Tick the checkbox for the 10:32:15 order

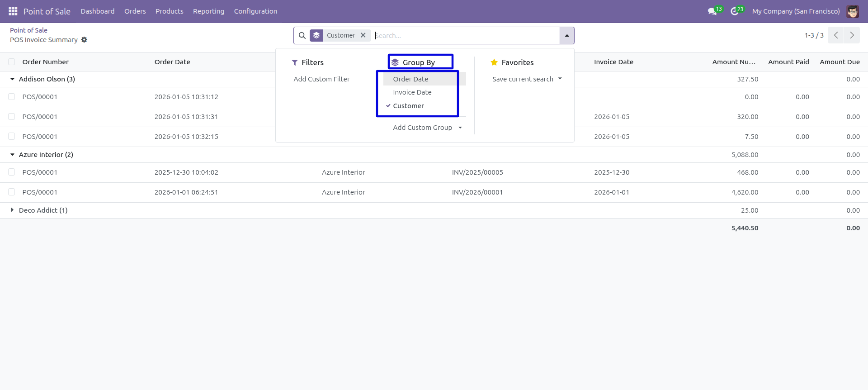coord(12,137)
